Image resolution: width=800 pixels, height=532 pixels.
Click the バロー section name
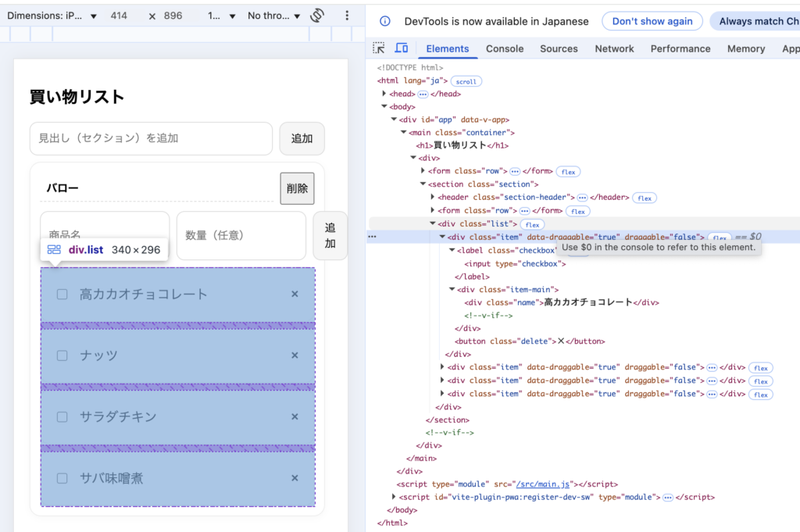click(x=62, y=188)
